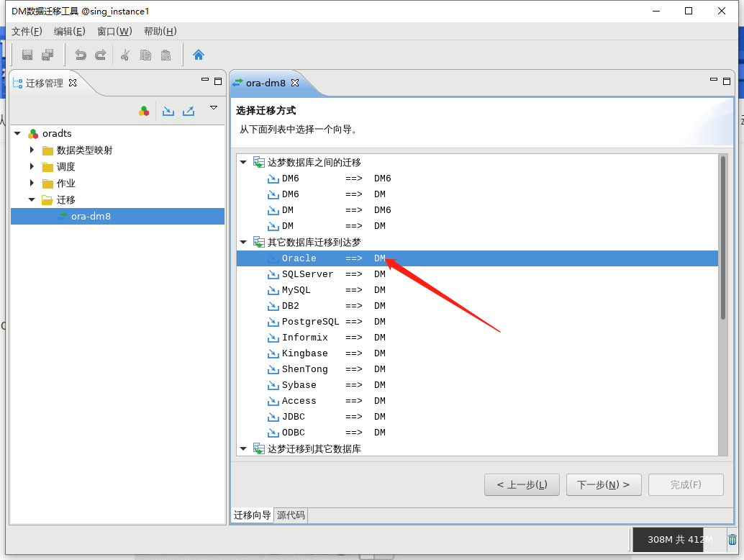This screenshot has height=560, width=744.
Task: Minimize the ora-dm8 editor panel
Action: pyautogui.click(x=713, y=80)
